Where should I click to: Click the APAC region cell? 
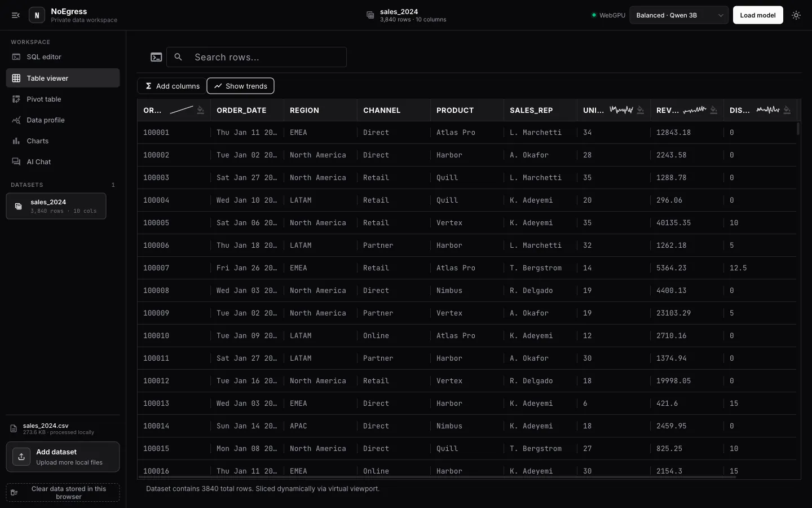(320, 426)
